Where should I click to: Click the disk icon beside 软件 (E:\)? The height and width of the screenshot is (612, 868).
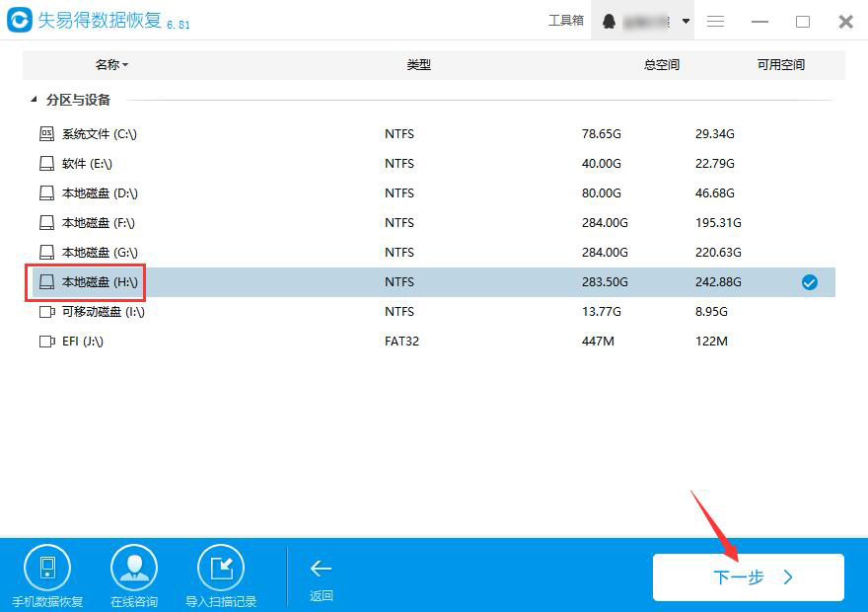pyautogui.click(x=47, y=164)
